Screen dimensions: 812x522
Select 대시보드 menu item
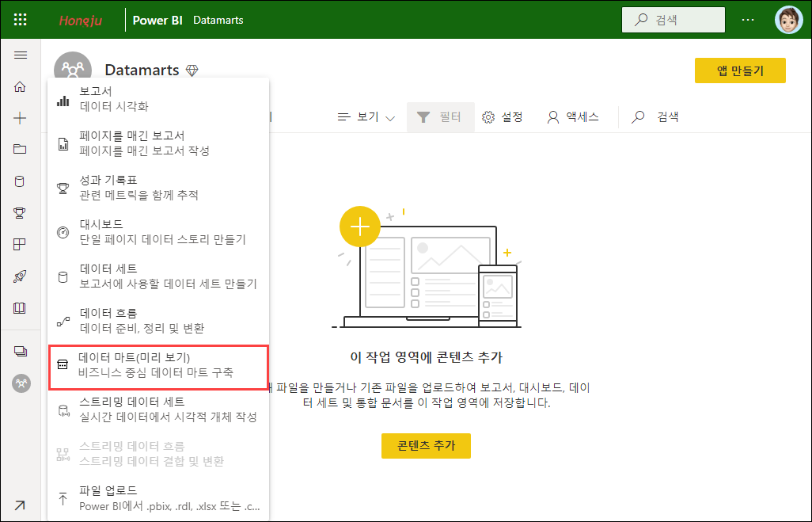158,232
